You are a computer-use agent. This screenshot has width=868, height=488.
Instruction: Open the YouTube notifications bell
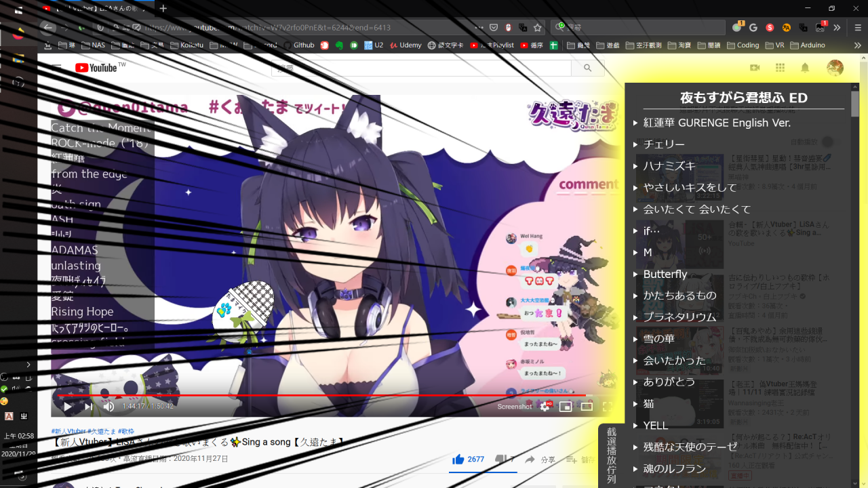tap(805, 68)
